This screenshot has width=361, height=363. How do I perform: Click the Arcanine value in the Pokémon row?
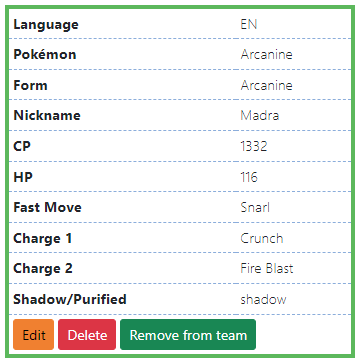[x=266, y=54]
